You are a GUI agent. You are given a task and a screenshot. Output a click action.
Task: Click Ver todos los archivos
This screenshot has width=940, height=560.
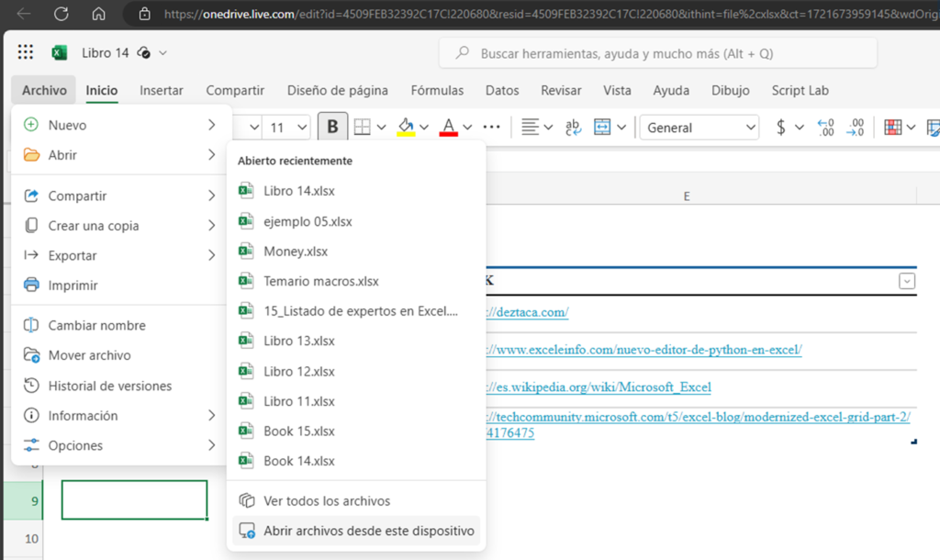tap(356, 500)
